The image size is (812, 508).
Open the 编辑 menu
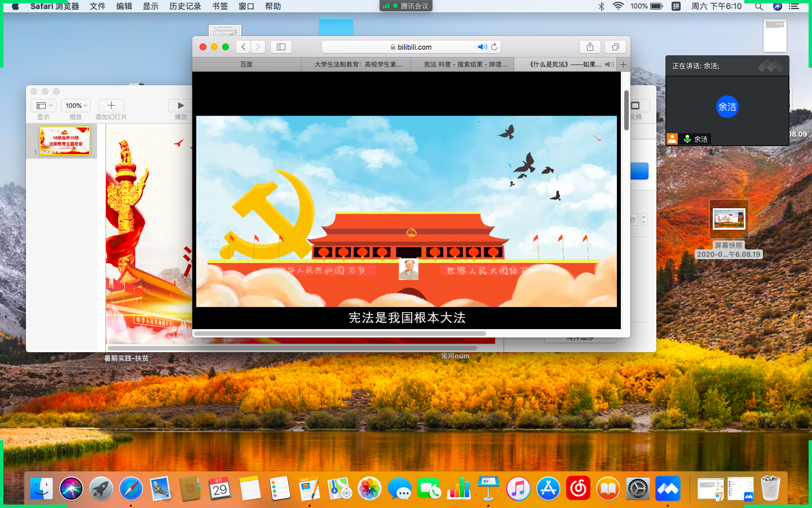(x=124, y=6)
